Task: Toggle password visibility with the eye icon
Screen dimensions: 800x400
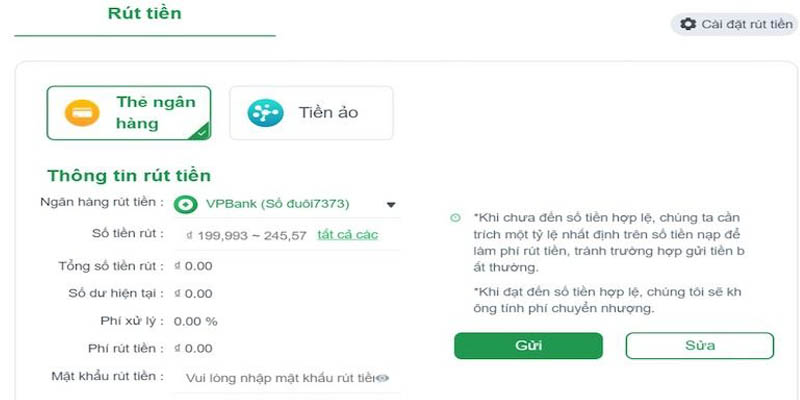Action: tap(381, 378)
